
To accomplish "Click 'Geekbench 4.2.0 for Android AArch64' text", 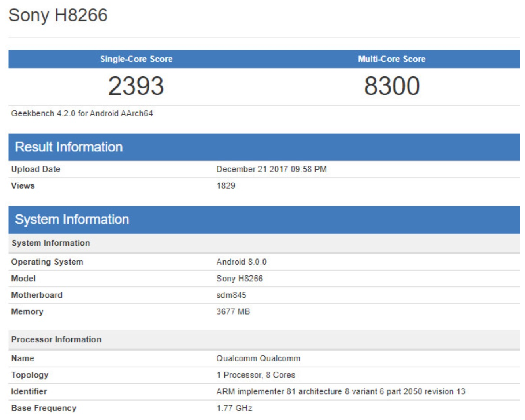I will (x=82, y=114).
